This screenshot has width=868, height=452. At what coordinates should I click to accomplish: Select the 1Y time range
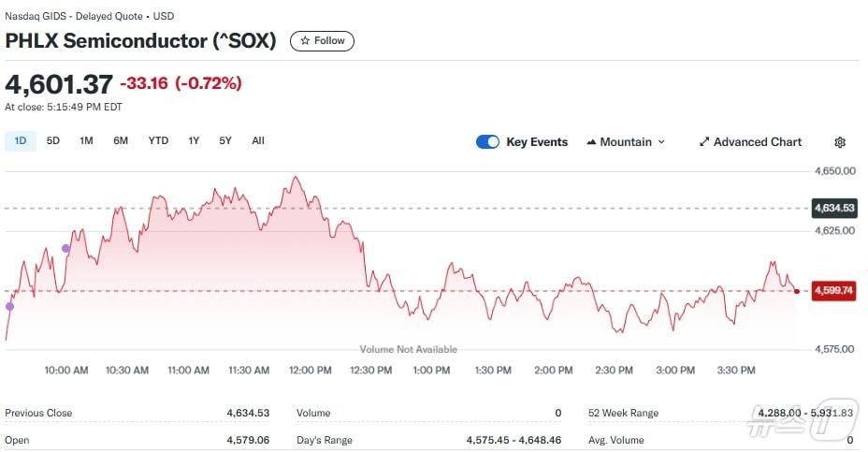[x=194, y=141]
